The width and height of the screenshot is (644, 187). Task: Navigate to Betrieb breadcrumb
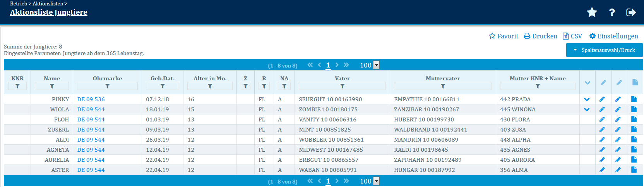click(19, 3)
